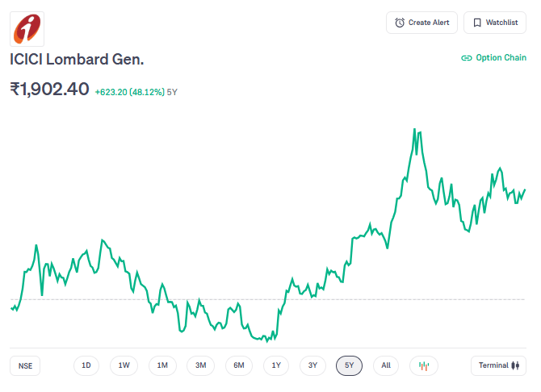Choose the 3Y time range
This screenshot has height=392, width=541.
312,365
